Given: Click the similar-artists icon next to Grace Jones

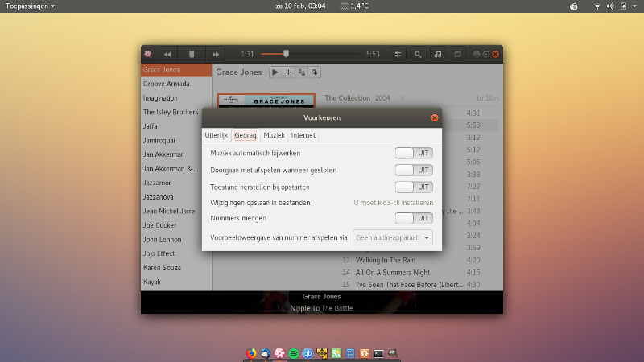Looking at the screenshot, I should (301, 72).
